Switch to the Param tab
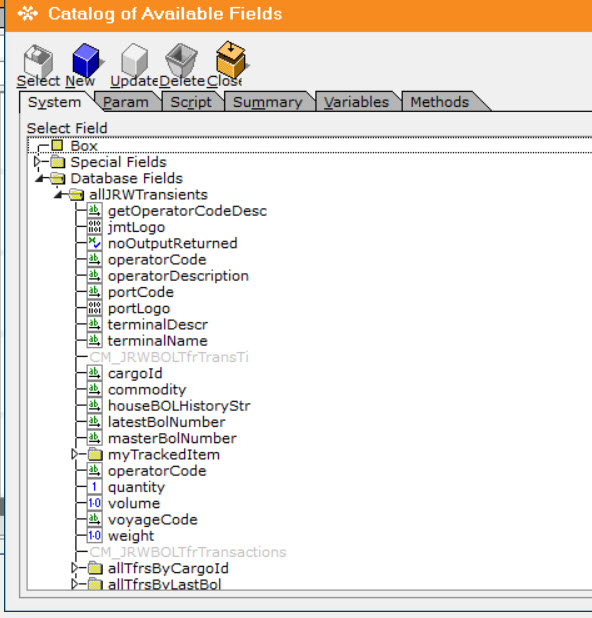The width and height of the screenshot is (592, 618). coord(126,102)
